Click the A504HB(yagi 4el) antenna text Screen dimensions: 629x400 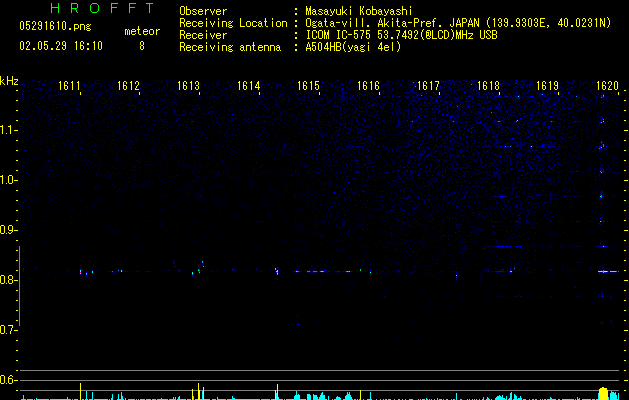[353, 47]
